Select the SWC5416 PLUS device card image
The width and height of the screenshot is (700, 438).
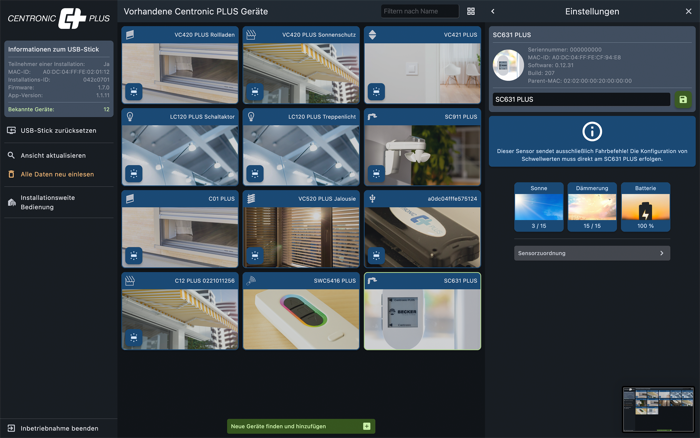pyautogui.click(x=301, y=319)
